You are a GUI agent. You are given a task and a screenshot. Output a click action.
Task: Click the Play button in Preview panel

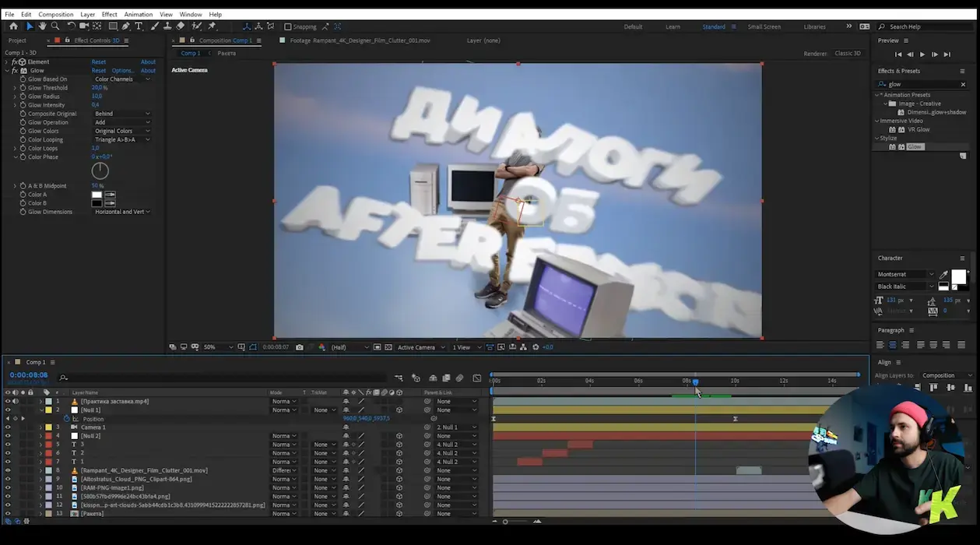(x=922, y=54)
